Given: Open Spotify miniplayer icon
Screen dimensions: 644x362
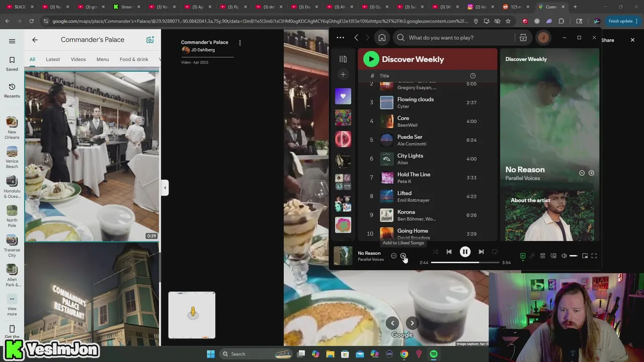Looking at the screenshot, I should pos(585,256).
